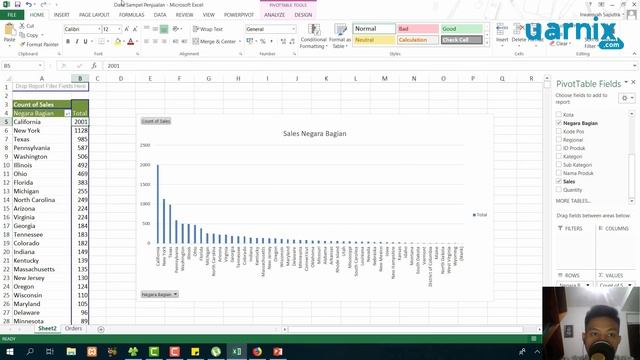Uncheck the Sales field
This screenshot has height=360, width=640.
click(x=559, y=181)
